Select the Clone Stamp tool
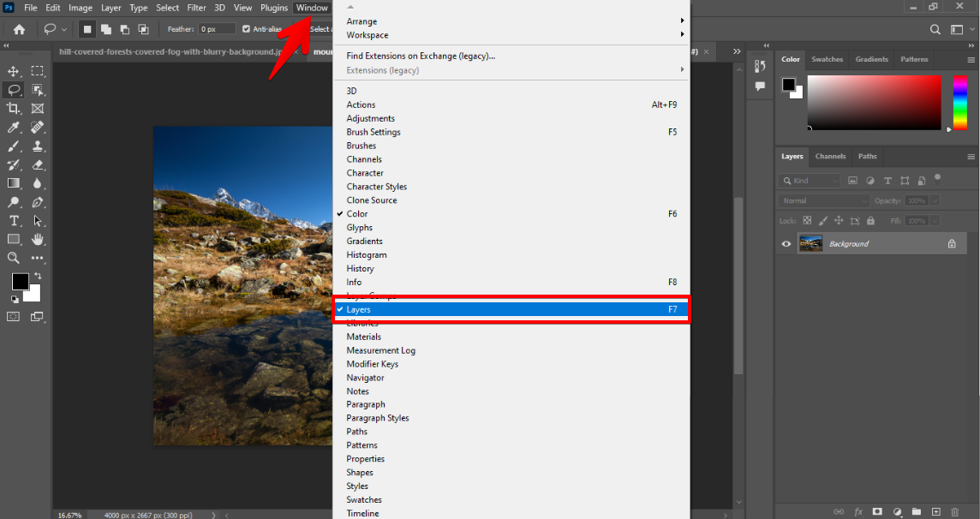980x519 pixels. click(x=38, y=146)
